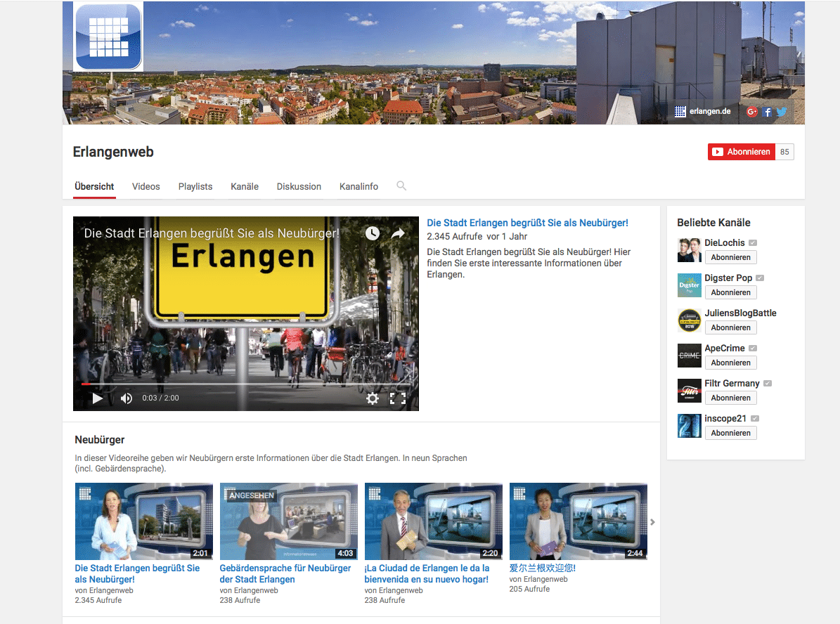The height and width of the screenshot is (624, 840).
Task: Open the Playlists tab
Action: pyautogui.click(x=195, y=186)
